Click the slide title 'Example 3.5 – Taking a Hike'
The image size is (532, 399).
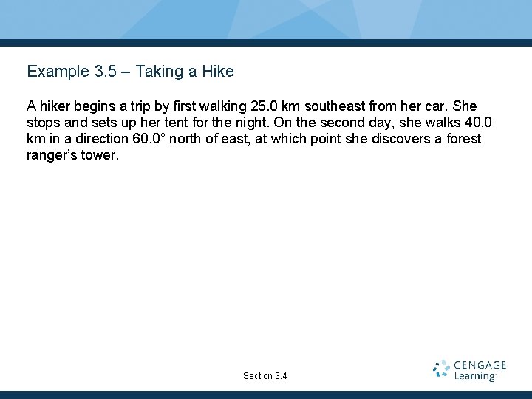point(130,72)
